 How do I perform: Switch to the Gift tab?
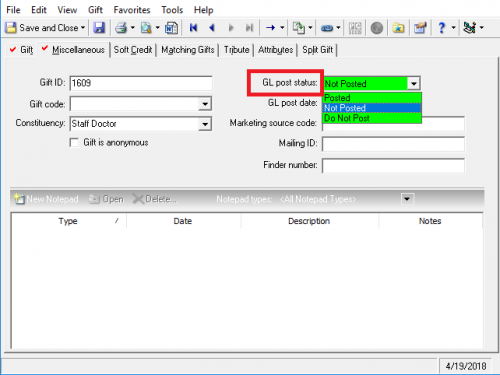tap(21, 50)
